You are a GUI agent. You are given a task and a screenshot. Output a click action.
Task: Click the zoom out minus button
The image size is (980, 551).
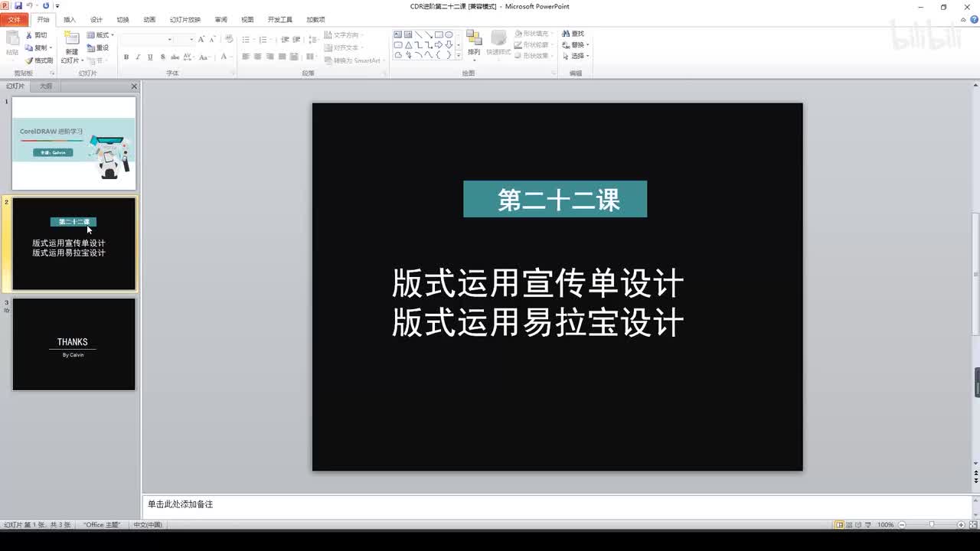(x=902, y=525)
